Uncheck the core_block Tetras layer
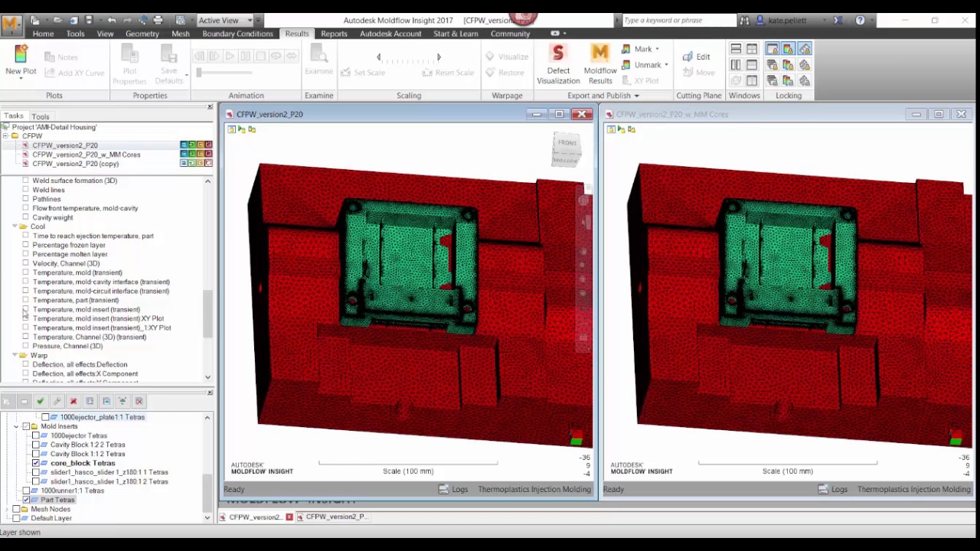This screenshot has width=980, height=551. [35, 463]
